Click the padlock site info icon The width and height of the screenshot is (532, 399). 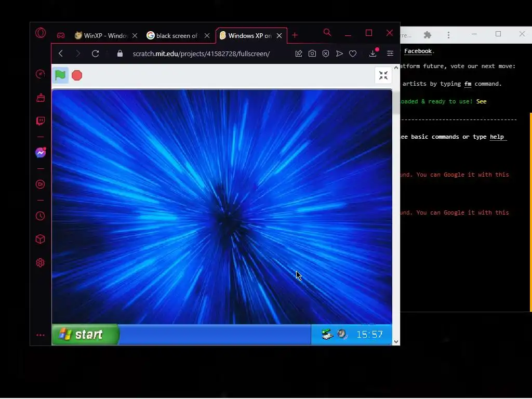coord(120,54)
